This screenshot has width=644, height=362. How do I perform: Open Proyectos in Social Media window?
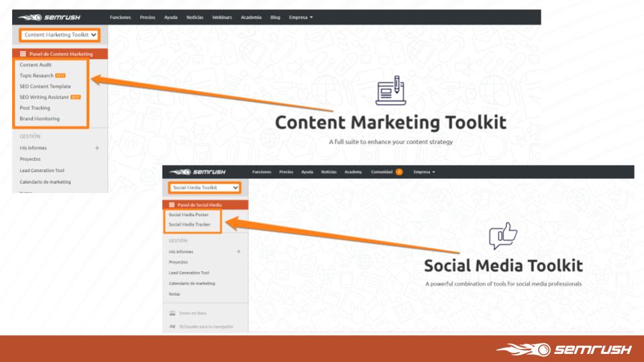pos(178,262)
